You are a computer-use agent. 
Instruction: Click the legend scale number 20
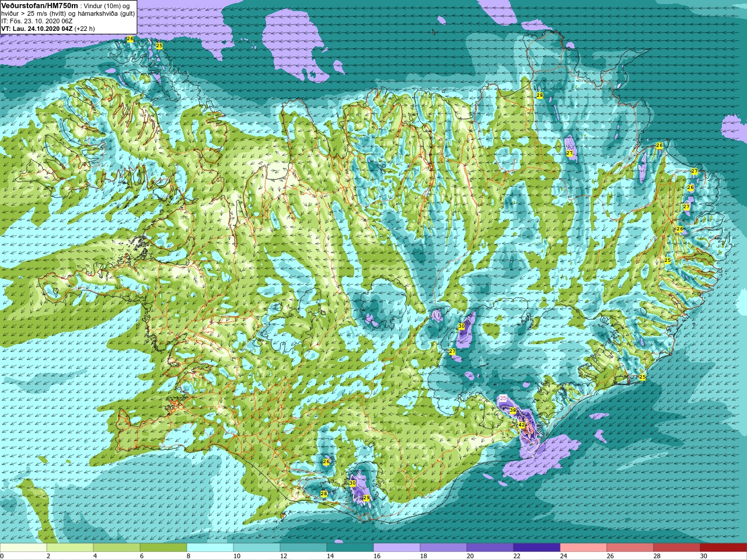pos(470,556)
